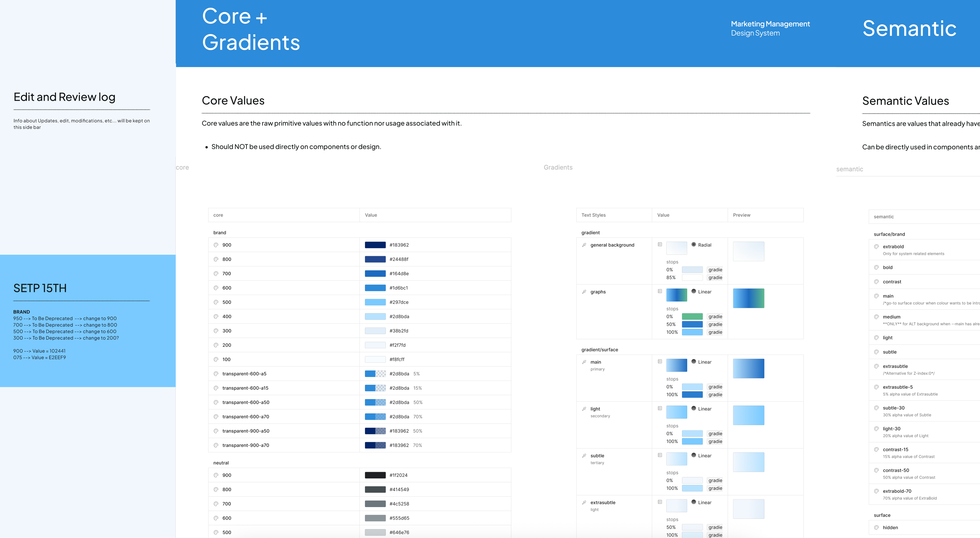Click the 'semantic' frame label
980x538 pixels.
coord(849,169)
